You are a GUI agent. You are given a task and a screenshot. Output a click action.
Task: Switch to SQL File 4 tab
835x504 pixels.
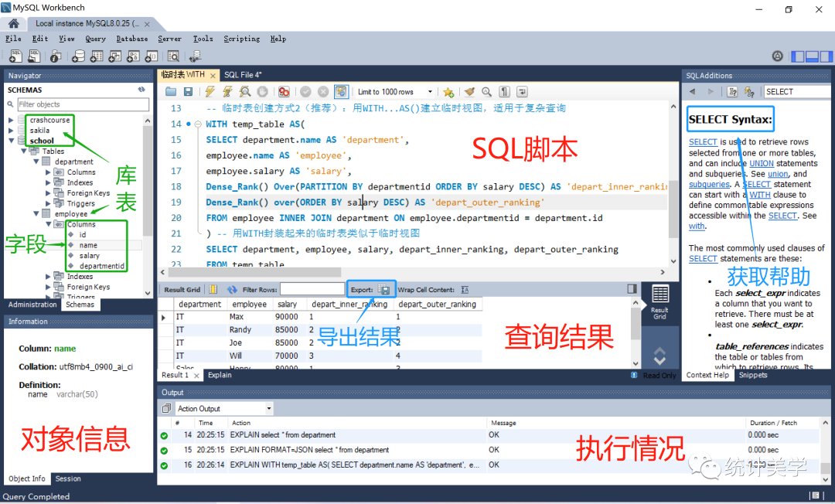[x=243, y=75]
